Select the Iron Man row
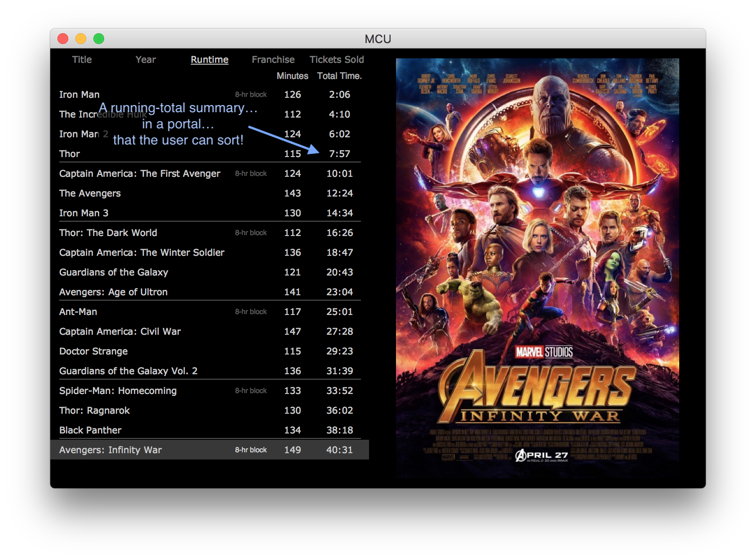The image size is (756, 560). [x=79, y=95]
